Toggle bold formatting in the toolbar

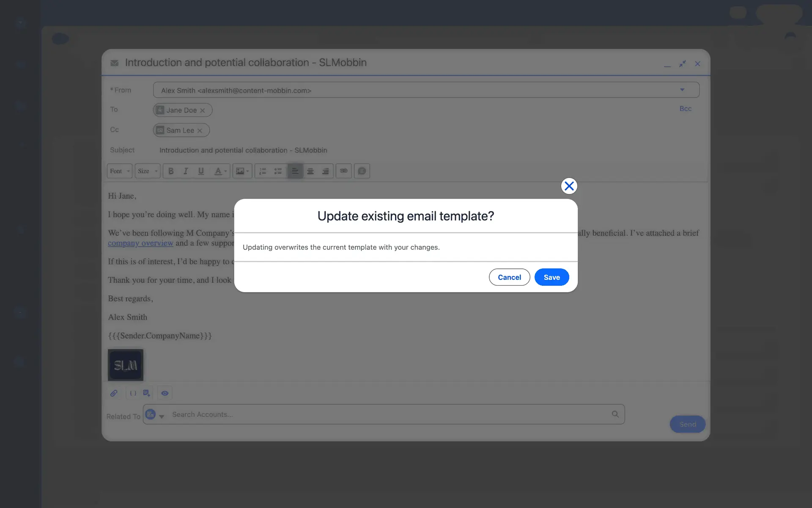pos(171,171)
